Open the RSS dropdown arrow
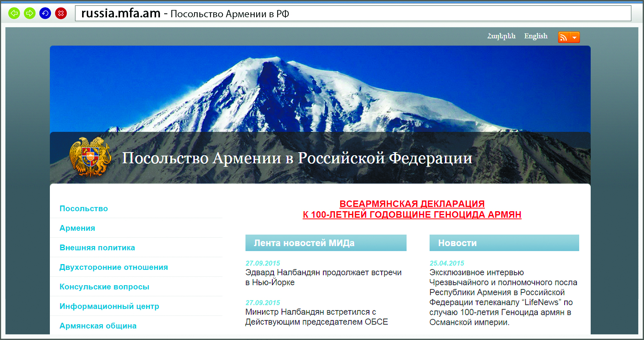This screenshot has width=644, height=340. tap(575, 37)
